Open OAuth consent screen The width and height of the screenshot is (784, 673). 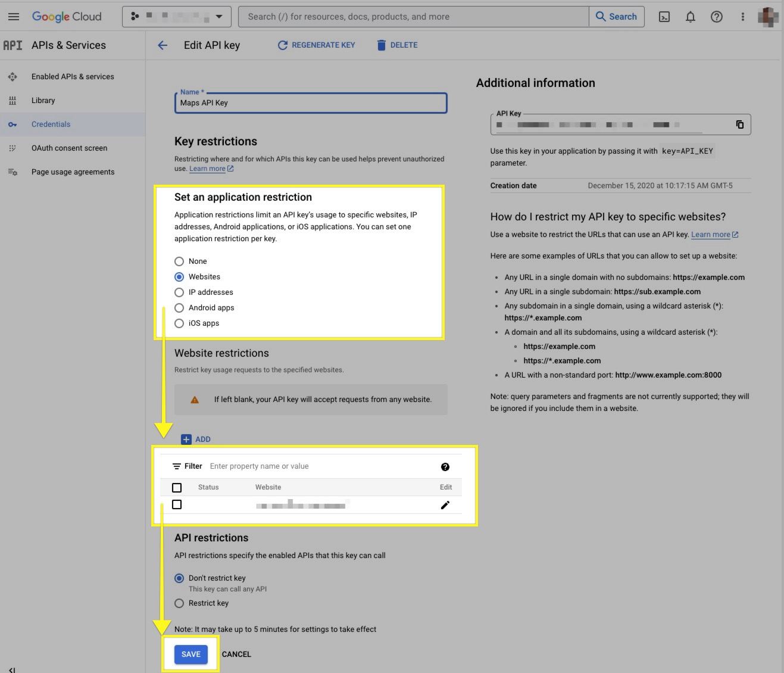point(69,148)
